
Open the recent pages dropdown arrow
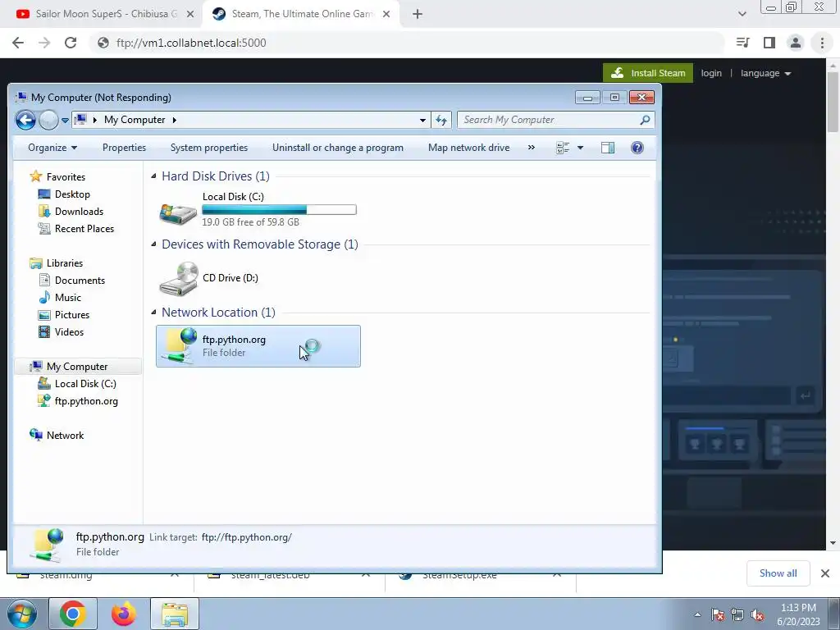click(65, 121)
